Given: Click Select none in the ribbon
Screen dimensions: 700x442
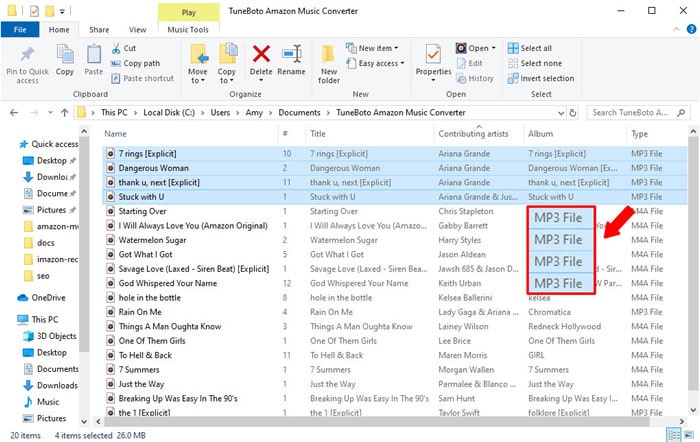Looking at the screenshot, I should [x=535, y=63].
